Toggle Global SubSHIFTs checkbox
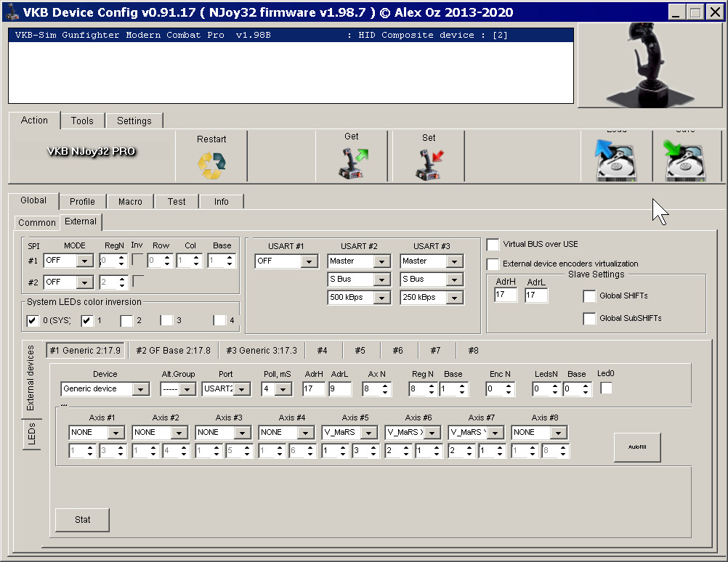Viewport: 728px width, 562px height. 589,318
